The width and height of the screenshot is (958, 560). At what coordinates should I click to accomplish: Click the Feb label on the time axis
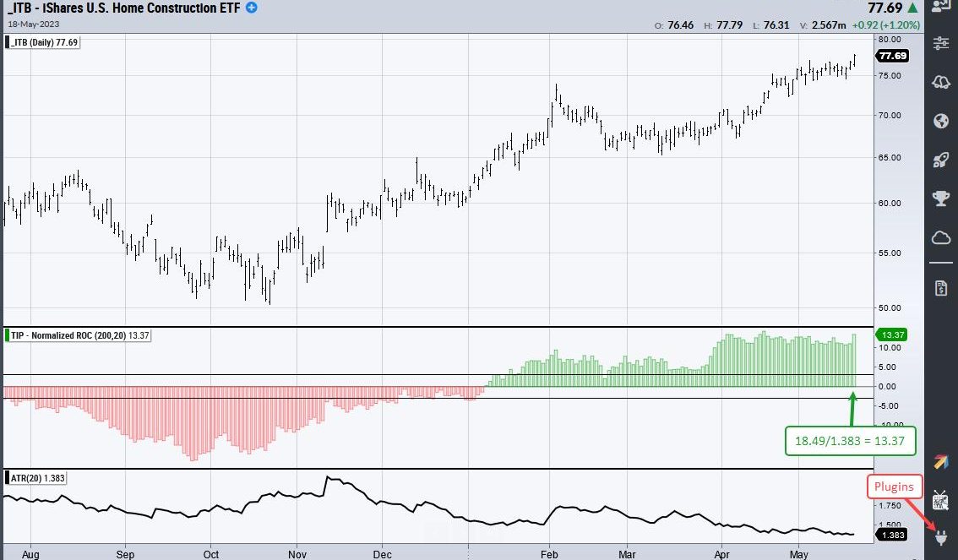(x=549, y=554)
